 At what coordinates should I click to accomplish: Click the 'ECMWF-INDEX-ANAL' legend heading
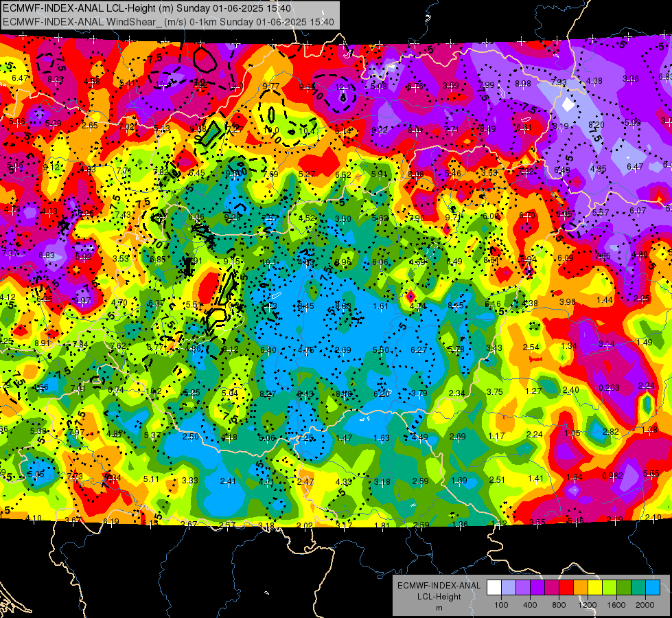click(439, 586)
